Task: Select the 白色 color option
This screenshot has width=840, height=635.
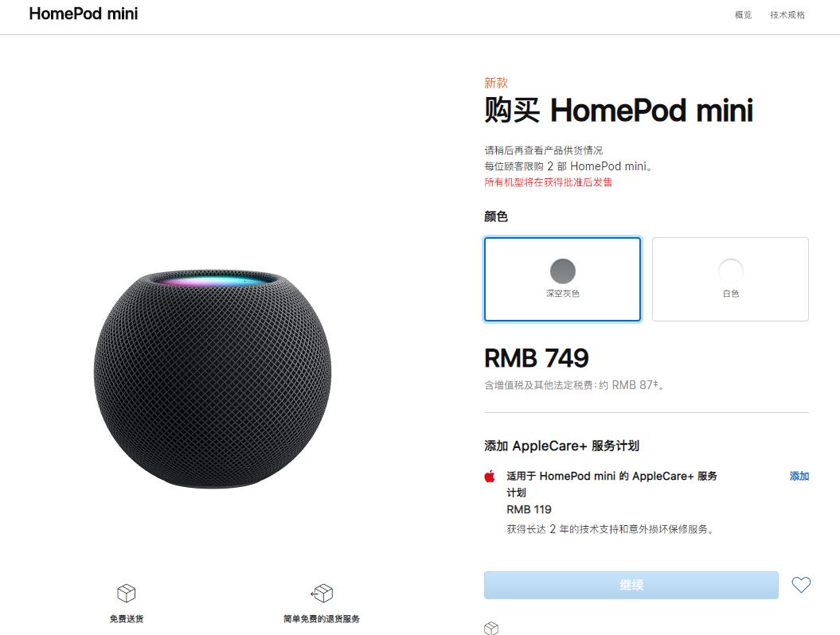Action: point(730,279)
